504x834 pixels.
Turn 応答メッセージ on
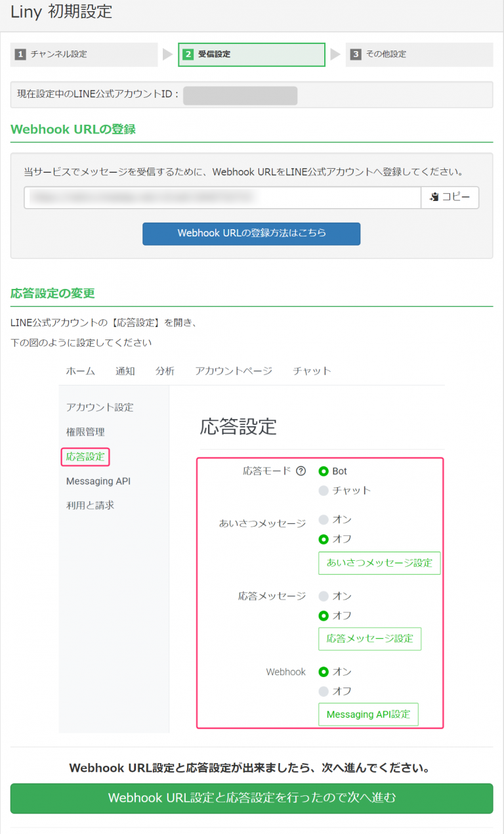pos(324,597)
